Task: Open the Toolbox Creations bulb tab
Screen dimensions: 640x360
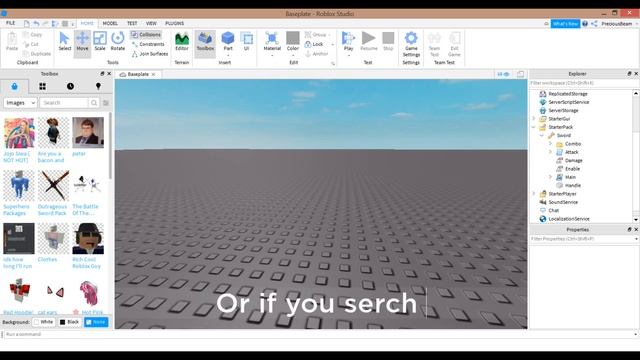Action: [98, 86]
